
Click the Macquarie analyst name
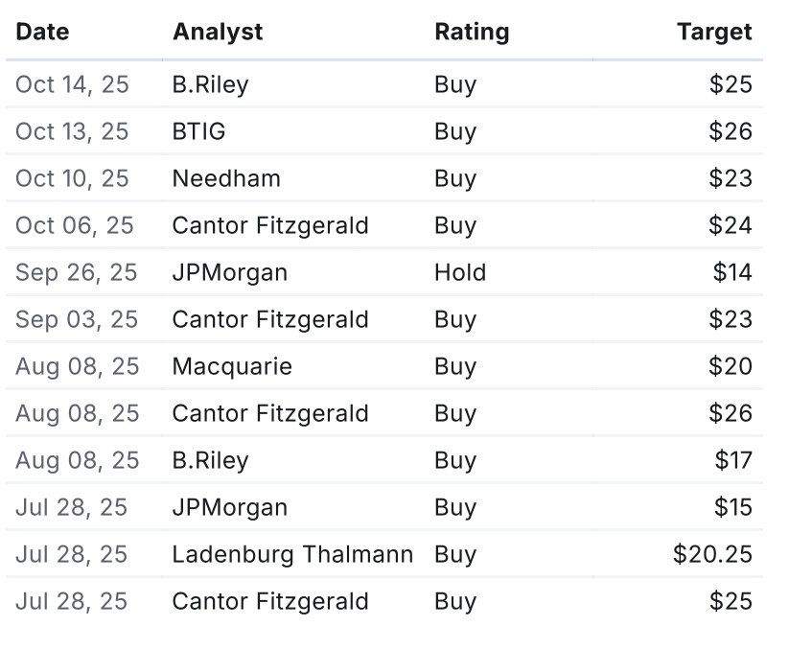(x=232, y=366)
